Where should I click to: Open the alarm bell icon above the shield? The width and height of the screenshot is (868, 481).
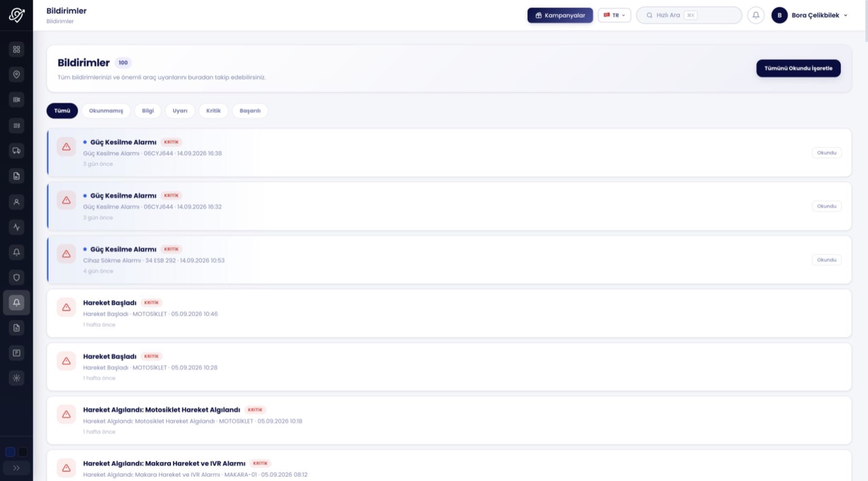(16, 252)
